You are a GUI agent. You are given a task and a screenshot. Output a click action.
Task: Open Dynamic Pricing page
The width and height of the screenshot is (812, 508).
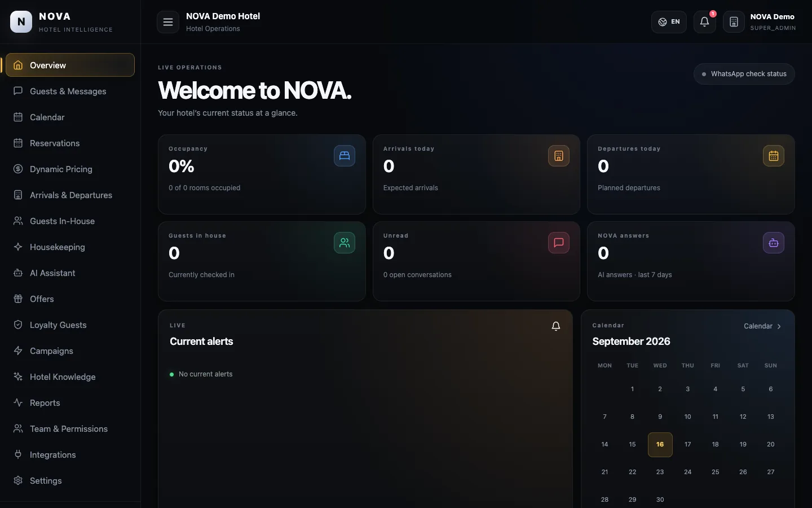(70, 169)
